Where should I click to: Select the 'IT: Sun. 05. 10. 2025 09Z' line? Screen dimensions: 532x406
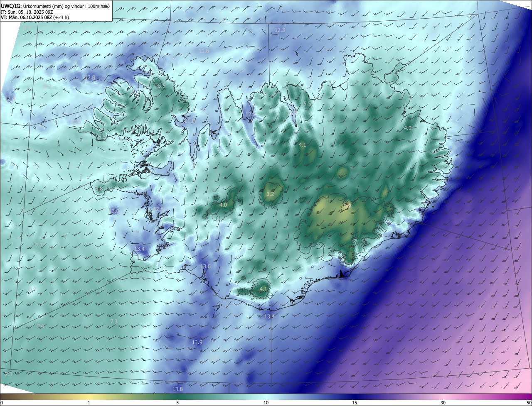tap(27, 12)
